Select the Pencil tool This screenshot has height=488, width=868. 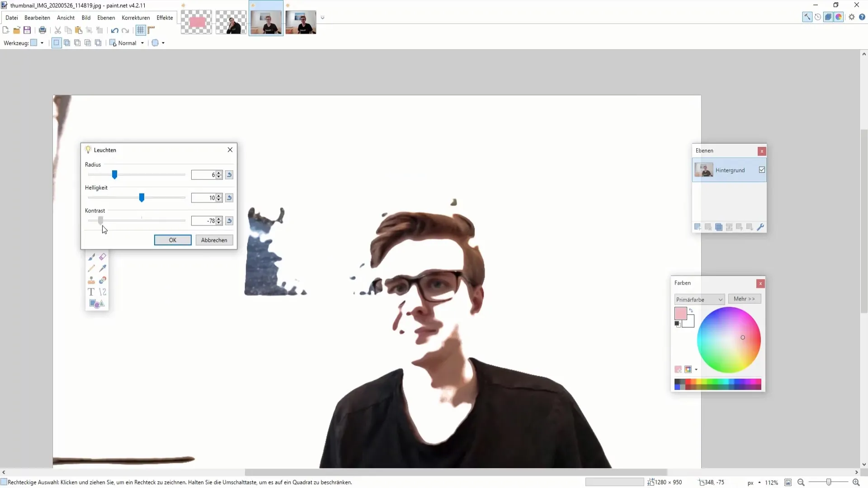(91, 268)
